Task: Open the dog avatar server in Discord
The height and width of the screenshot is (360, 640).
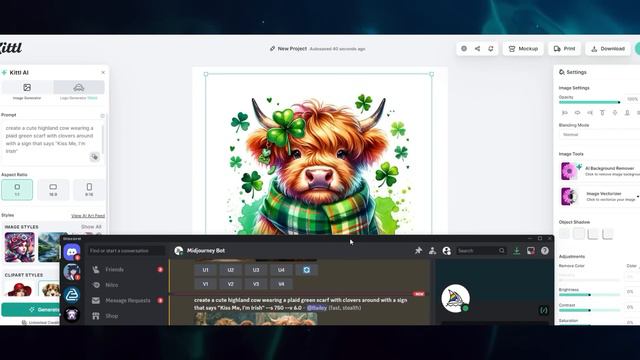Action: click(72, 315)
